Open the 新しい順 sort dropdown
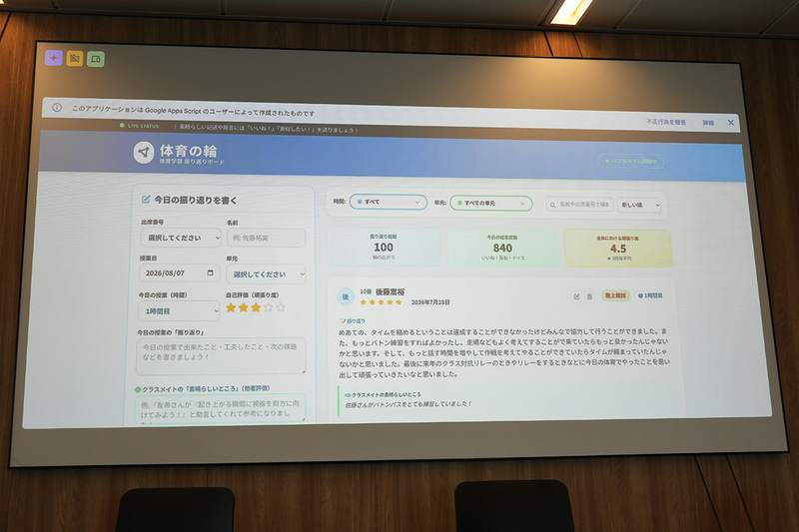 (x=639, y=205)
